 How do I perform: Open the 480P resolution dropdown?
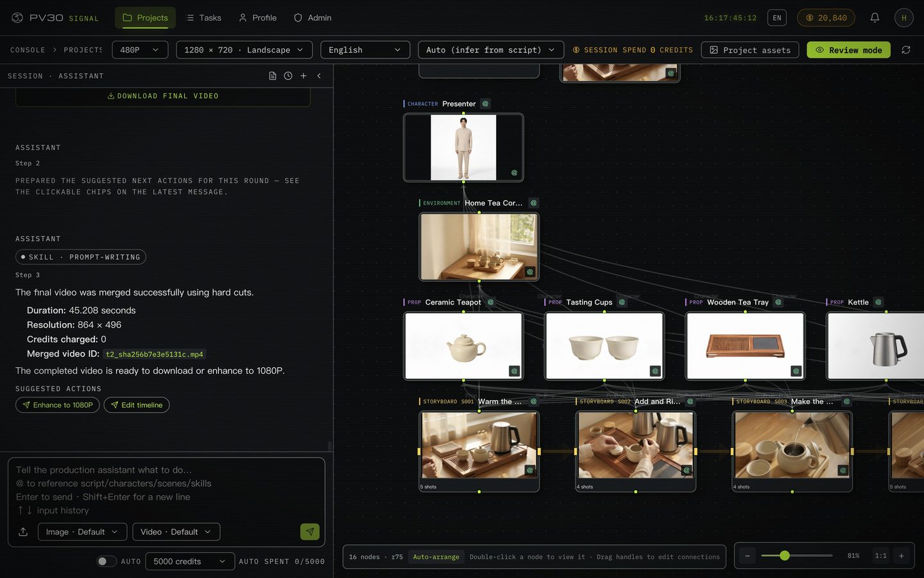140,50
